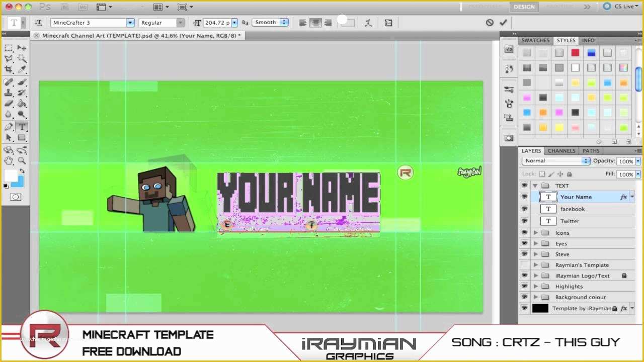Expand the Icons layer group
Viewport: 644px width, 362px height.
coord(536,233)
